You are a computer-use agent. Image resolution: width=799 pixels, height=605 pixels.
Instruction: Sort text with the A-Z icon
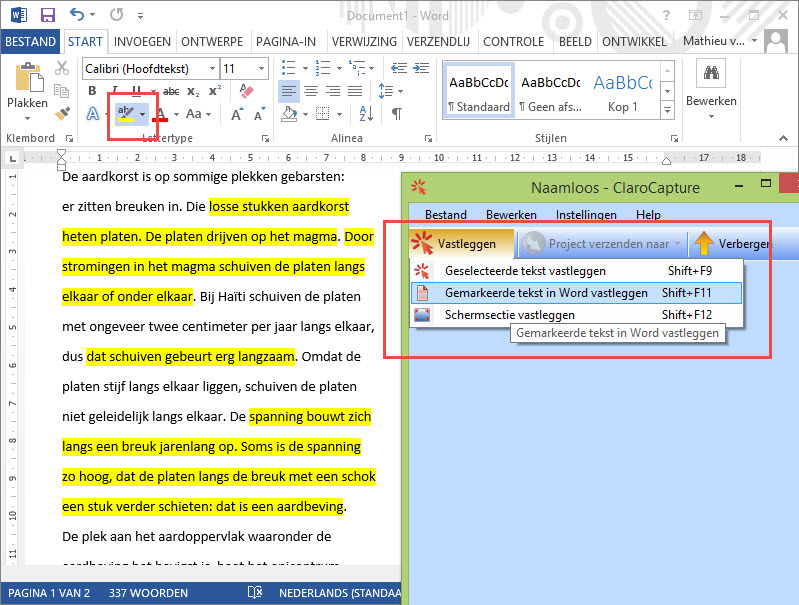pyautogui.click(x=366, y=114)
